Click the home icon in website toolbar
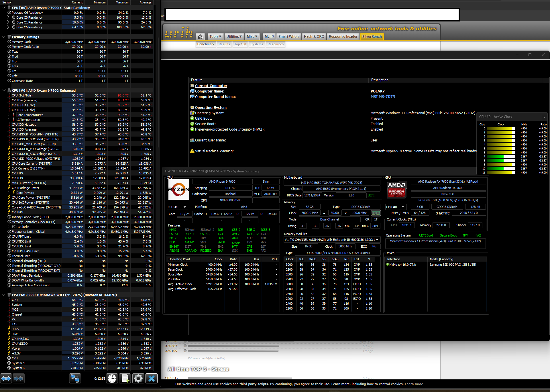550x392 pixels. click(x=200, y=37)
